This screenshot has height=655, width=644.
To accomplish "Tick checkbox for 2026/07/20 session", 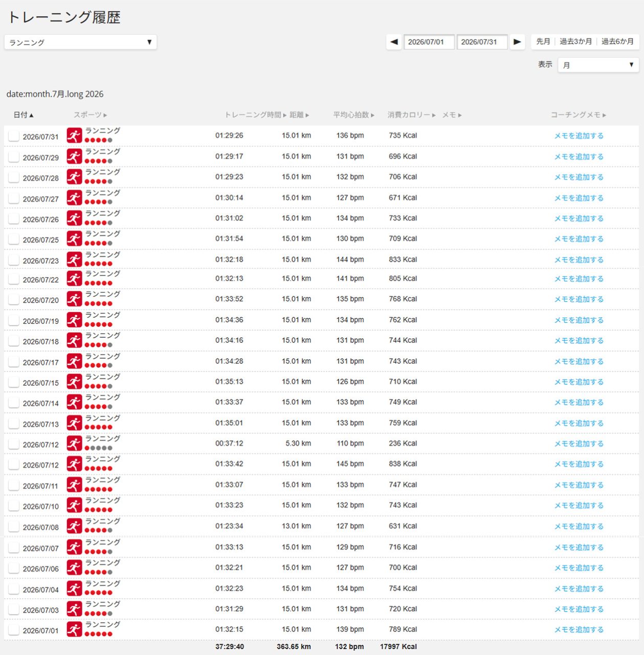I will coord(14,300).
